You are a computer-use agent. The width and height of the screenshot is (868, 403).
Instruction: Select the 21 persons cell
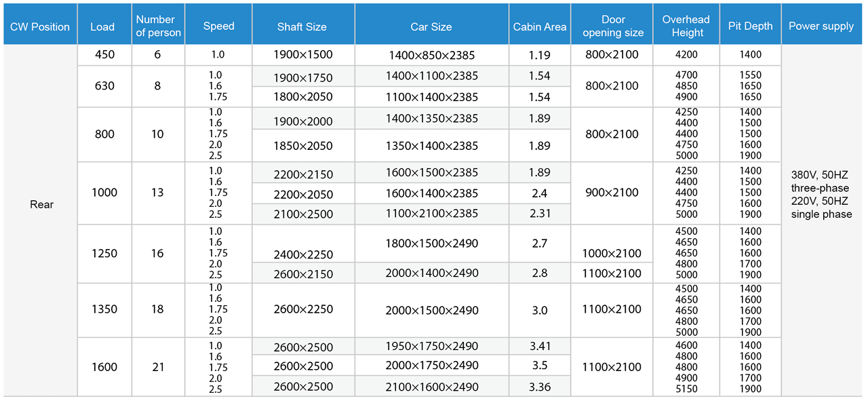[x=158, y=367]
